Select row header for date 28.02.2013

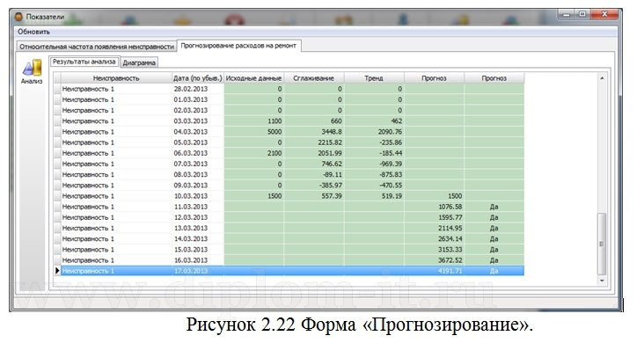(57, 89)
